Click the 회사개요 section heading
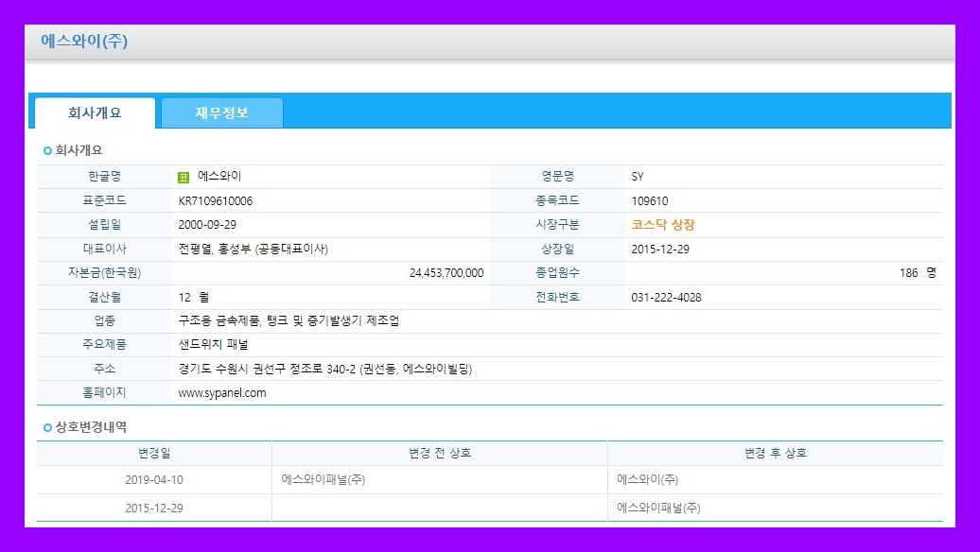980x552 pixels. pyautogui.click(x=79, y=150)
